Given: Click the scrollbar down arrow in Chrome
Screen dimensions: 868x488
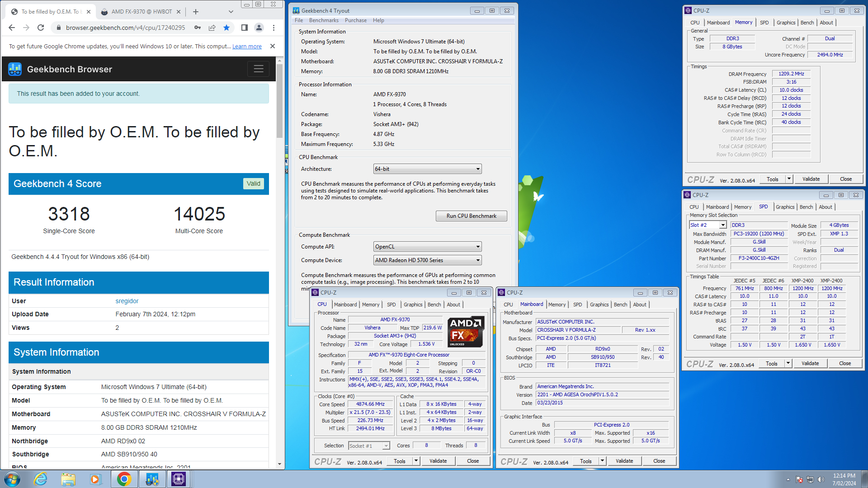Looking at the screenshot, I should coord(280,464).
